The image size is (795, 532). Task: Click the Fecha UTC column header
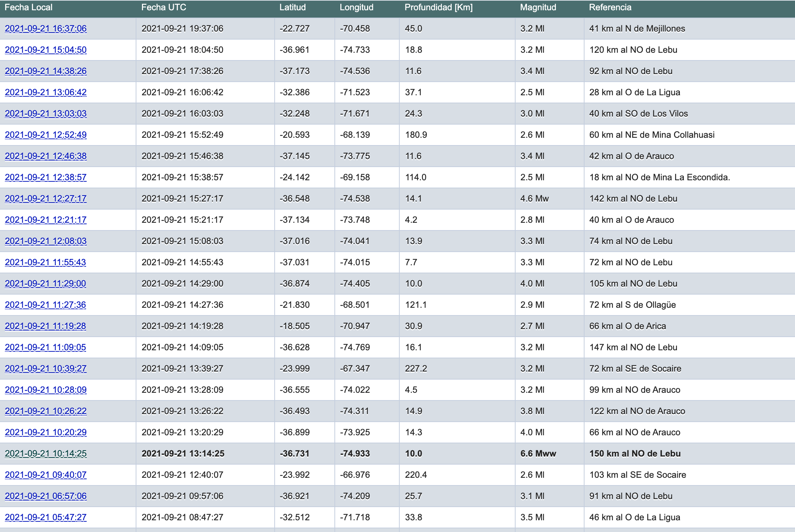164,7
